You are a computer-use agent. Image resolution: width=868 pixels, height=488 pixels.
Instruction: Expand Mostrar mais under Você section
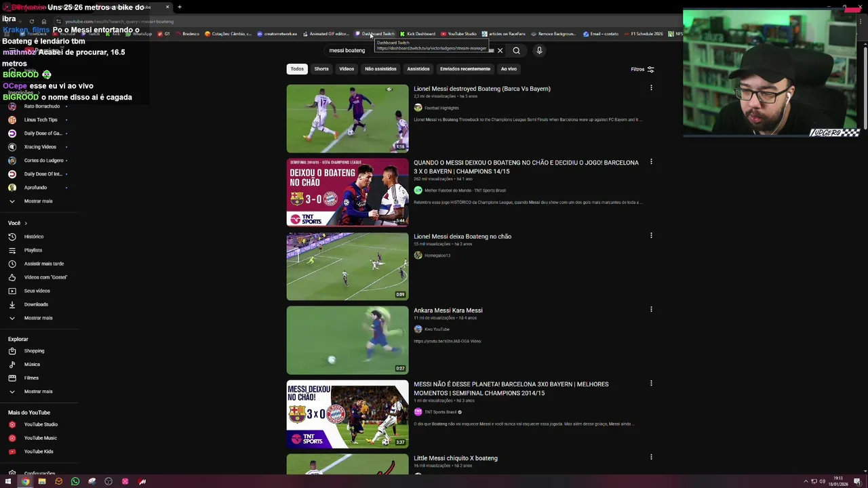(x=39, y=318)
